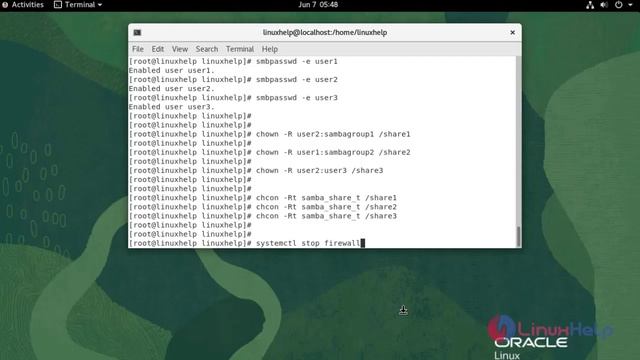The height and width of the screenshot is (360, 640).
Task: Open the Activities overview
Action: (x=23, y=5)
